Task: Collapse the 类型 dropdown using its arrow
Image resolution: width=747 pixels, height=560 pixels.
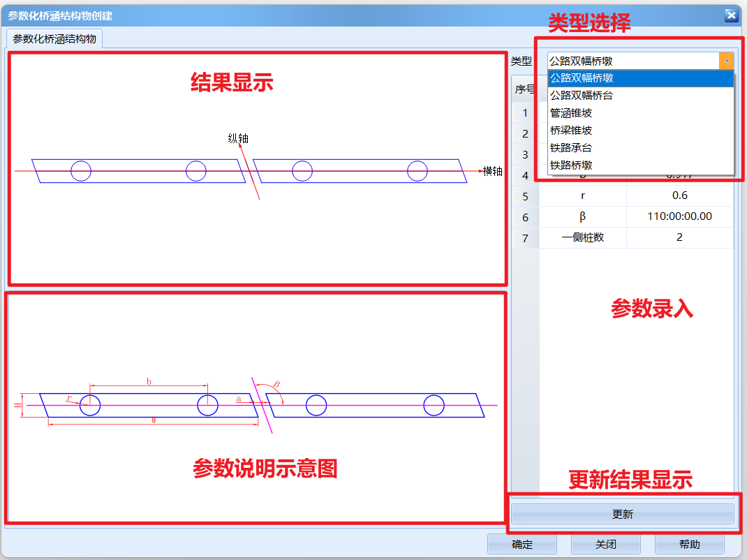Action: [x=727, y=61]
